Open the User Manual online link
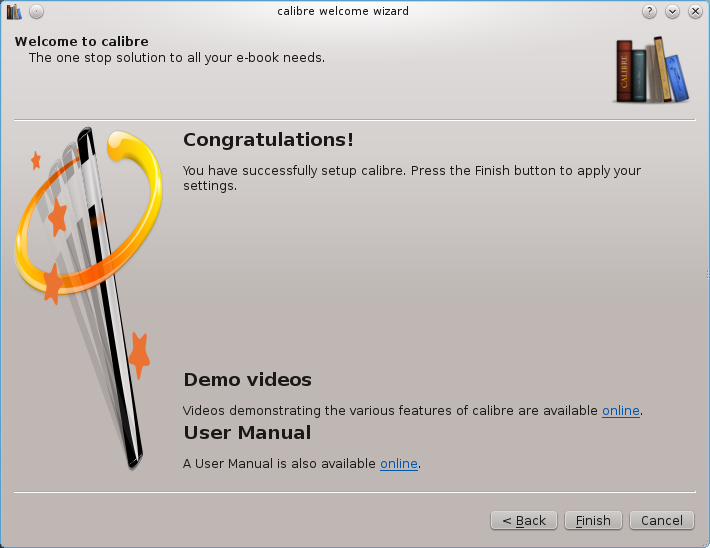The image size is (710, 548). pos(398,464)
